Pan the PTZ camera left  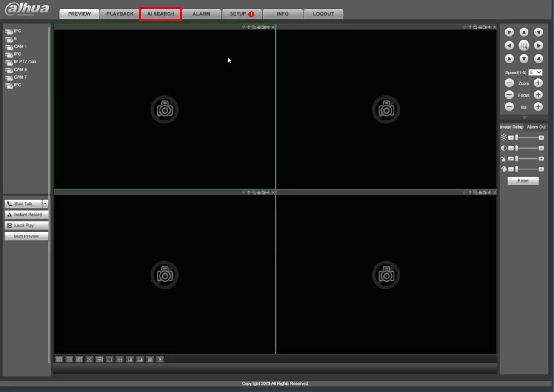[x=509, y=45]
